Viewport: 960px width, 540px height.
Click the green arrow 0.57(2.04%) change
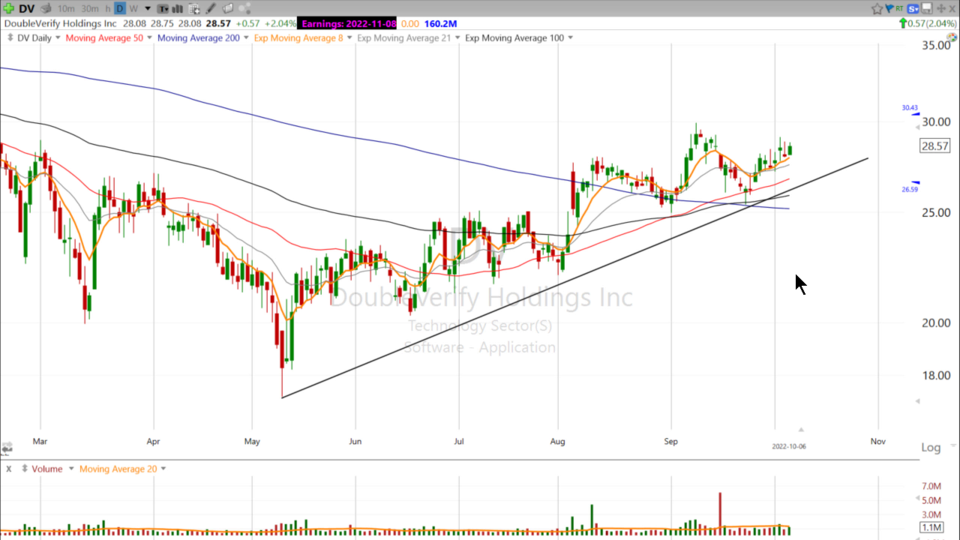click(927, 24)
